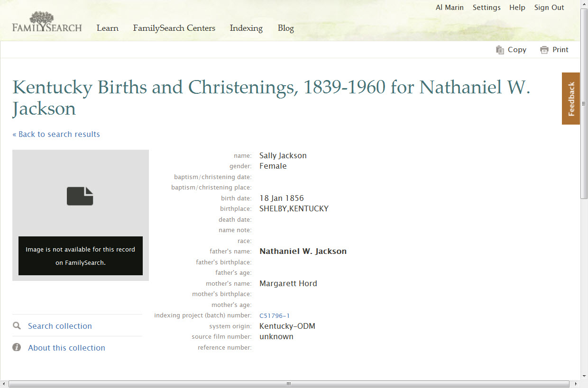Click the 'indexing project (batch) number:' label
The height and width of the screenshot is (388, 588).
tap(203, 316)
